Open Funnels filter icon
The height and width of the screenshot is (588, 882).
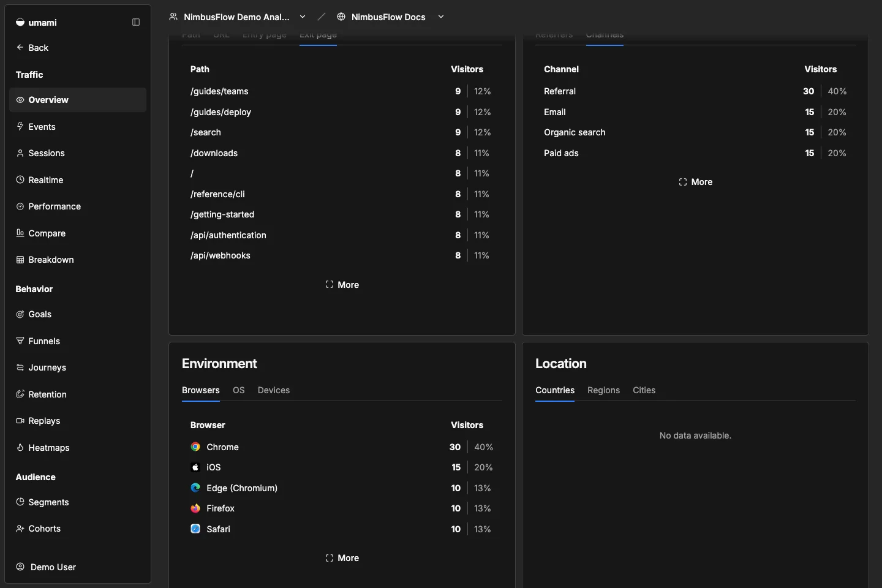click(x=20, y=341)
